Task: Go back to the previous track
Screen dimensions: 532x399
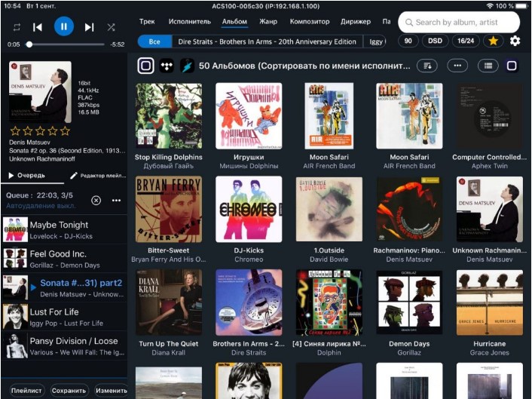Action: tap(38, 27)
